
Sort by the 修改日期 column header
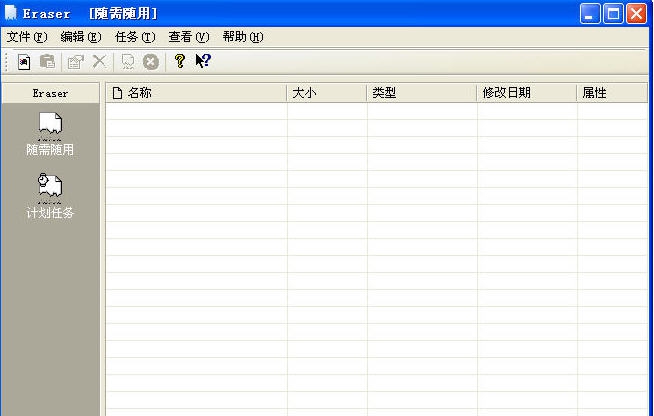coord(527,93)
